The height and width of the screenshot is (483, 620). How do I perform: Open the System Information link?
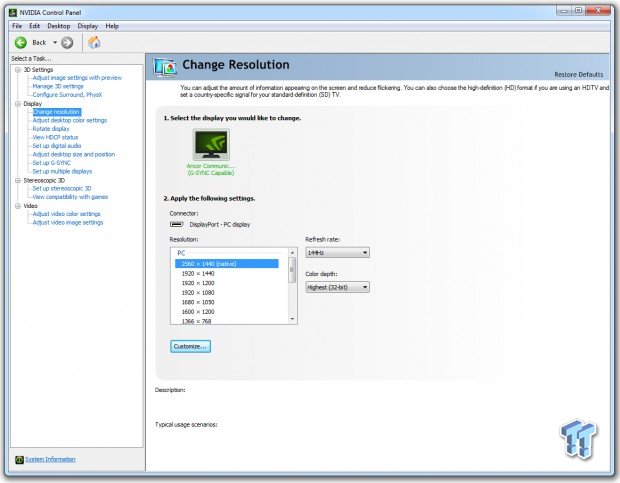click(50, 459)
